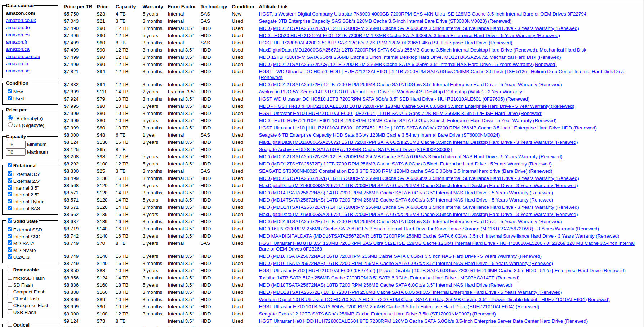Click the Warranty column header

153,7
